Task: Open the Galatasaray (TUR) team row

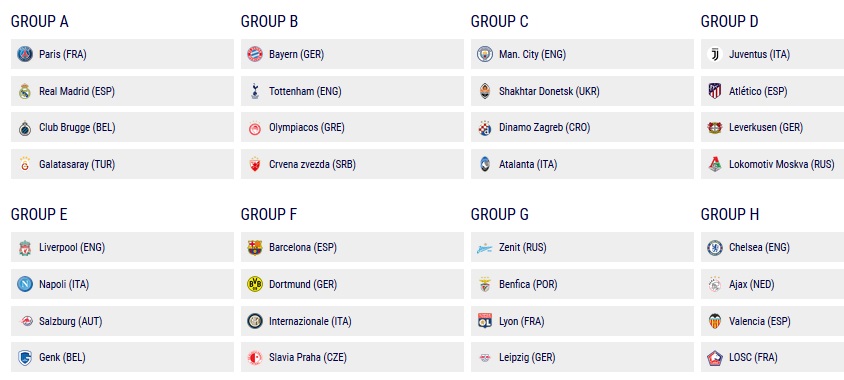Action: (122, 164)
